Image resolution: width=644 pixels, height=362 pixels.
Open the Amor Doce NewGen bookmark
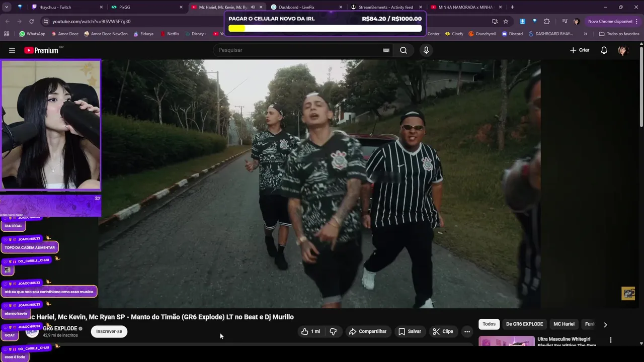coord(106,34)
